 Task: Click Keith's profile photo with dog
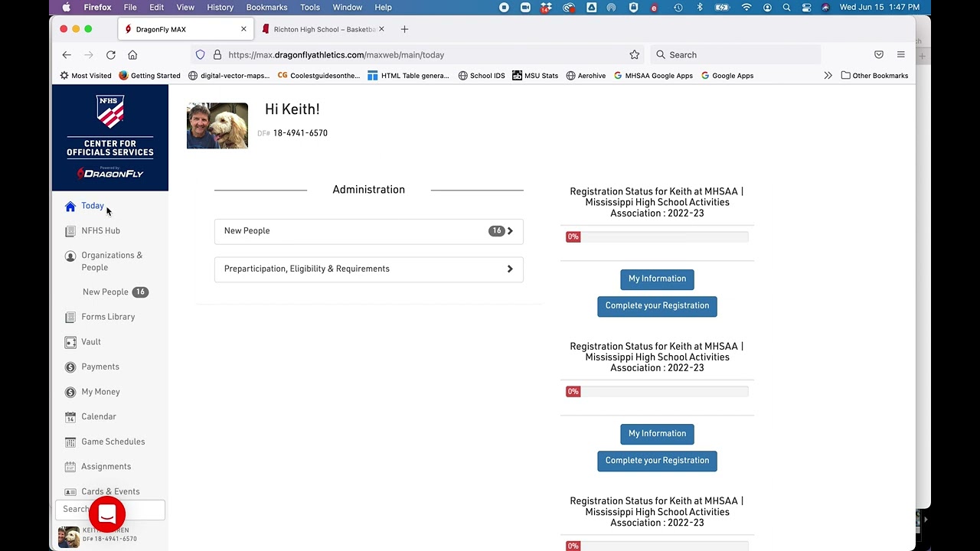(x=217, y=126)
